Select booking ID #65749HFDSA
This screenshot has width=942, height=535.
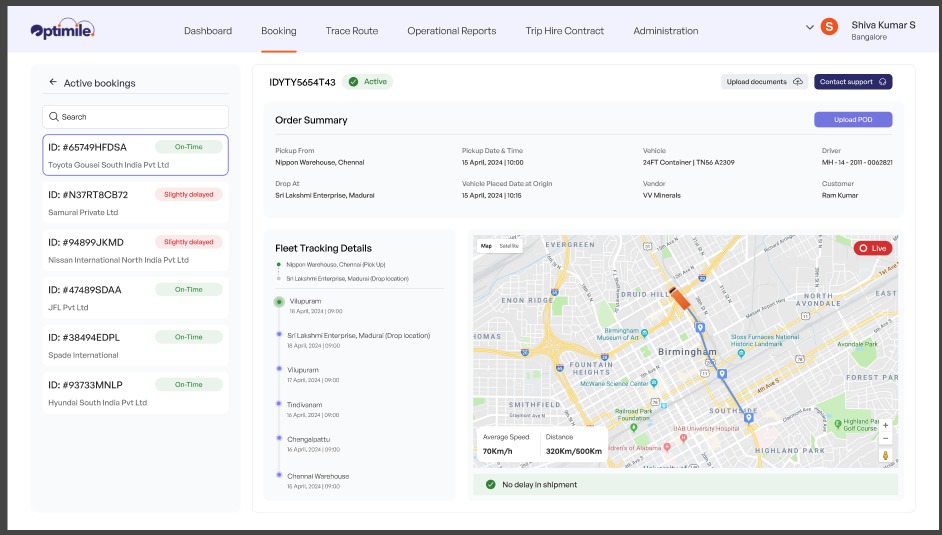(x=135, y=155)
